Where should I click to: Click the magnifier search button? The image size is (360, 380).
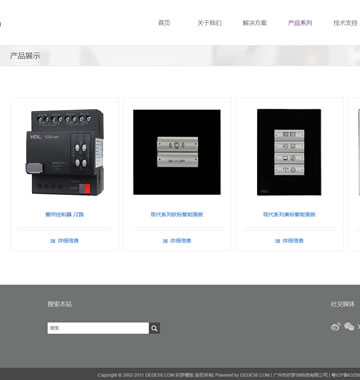pos(154,328)
